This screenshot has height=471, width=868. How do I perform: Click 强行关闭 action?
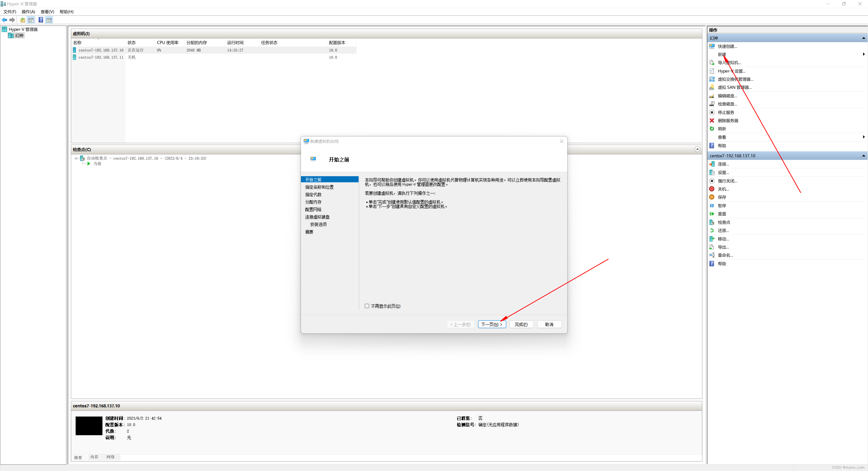[x=727, y=181]
